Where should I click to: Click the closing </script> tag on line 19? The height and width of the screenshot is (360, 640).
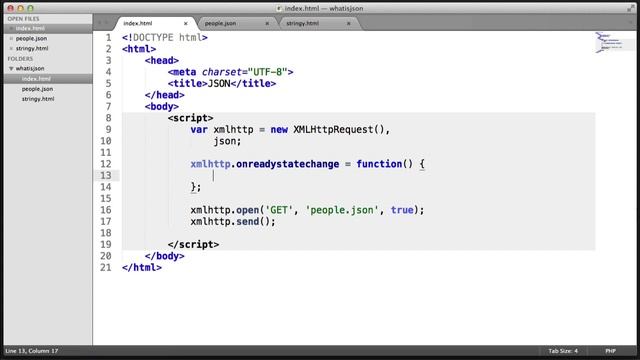[193, 245]
